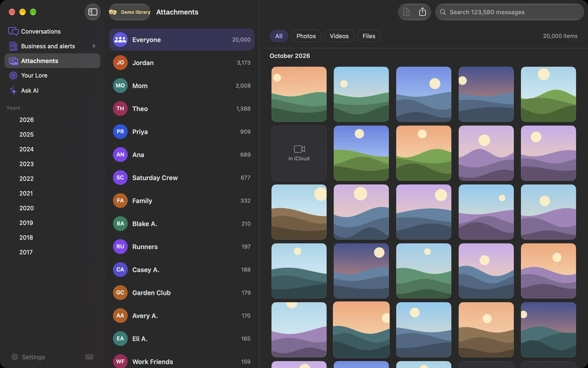Click Runners RU avatar
This screenshot has height=368, width=588.
[120, 247]
